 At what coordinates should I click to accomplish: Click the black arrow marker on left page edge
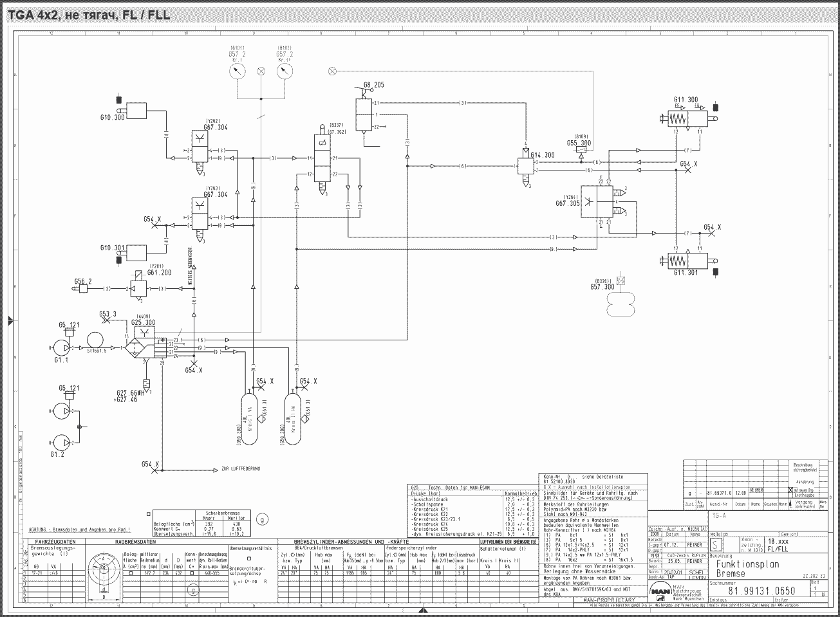tap(10, 320)
